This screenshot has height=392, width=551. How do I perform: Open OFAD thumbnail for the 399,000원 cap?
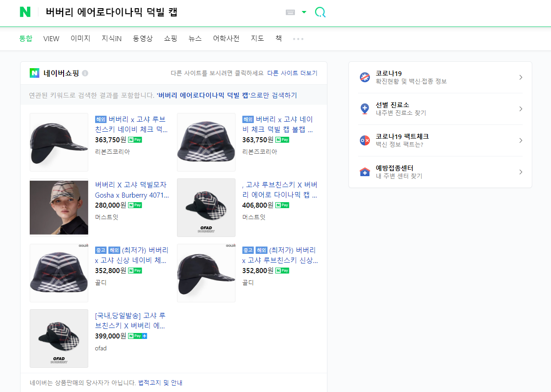pyautogui.click(x=59, y=338)
